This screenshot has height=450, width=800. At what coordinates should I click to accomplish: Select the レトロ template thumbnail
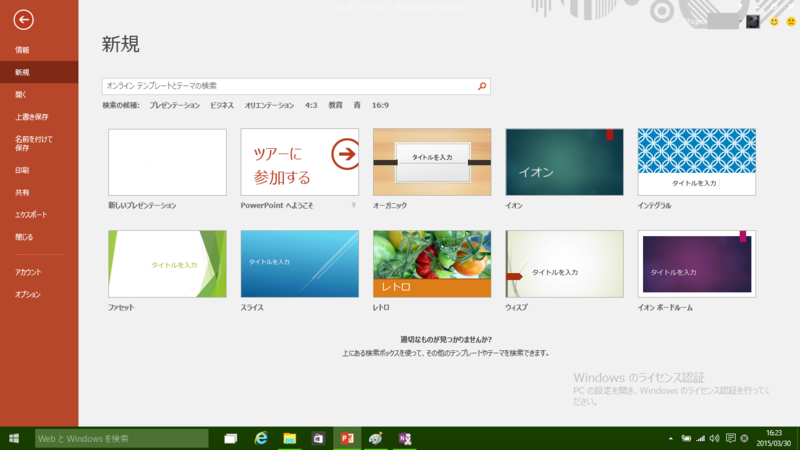tap(432, 264)
